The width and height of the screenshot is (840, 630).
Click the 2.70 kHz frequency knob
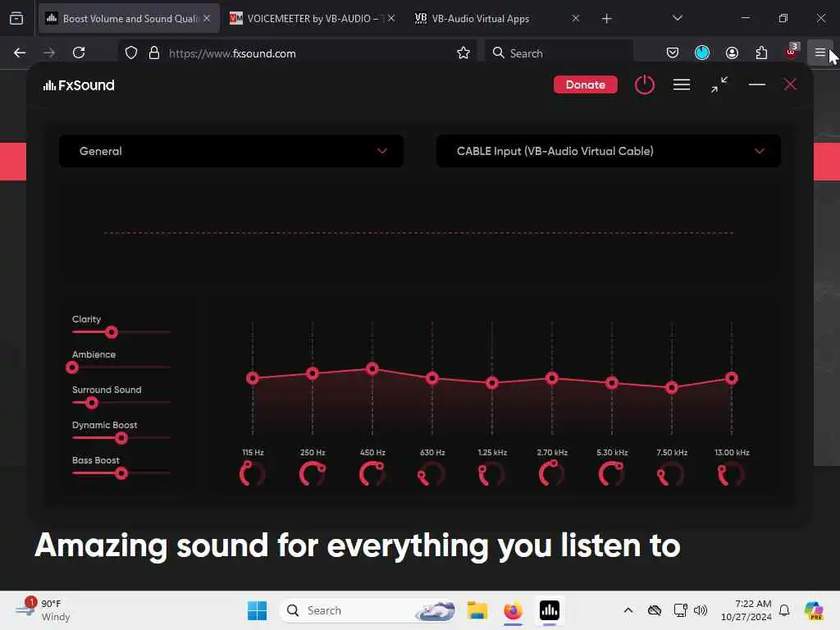552,474
